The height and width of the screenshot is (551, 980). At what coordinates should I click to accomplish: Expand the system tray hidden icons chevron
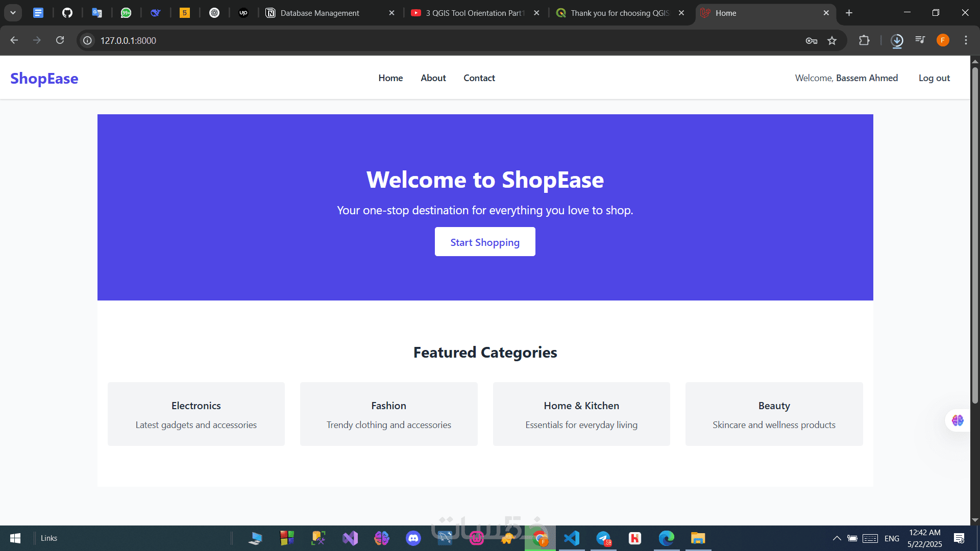click(837, 538)
